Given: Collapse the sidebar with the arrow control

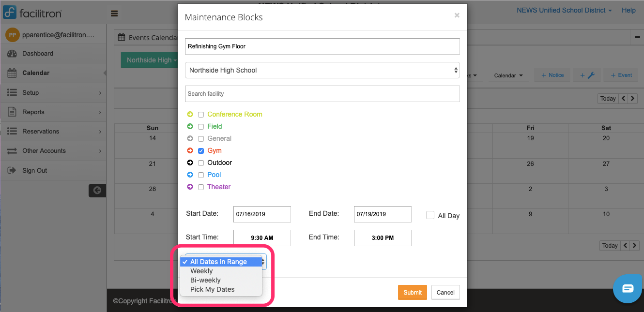Looking at the screenshot, I should pyautogui.click(x=97, y=190).
